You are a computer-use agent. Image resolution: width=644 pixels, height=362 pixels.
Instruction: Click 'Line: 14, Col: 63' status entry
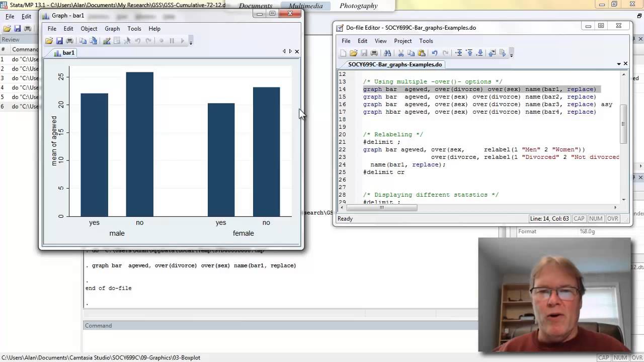[x=549, y=219]
